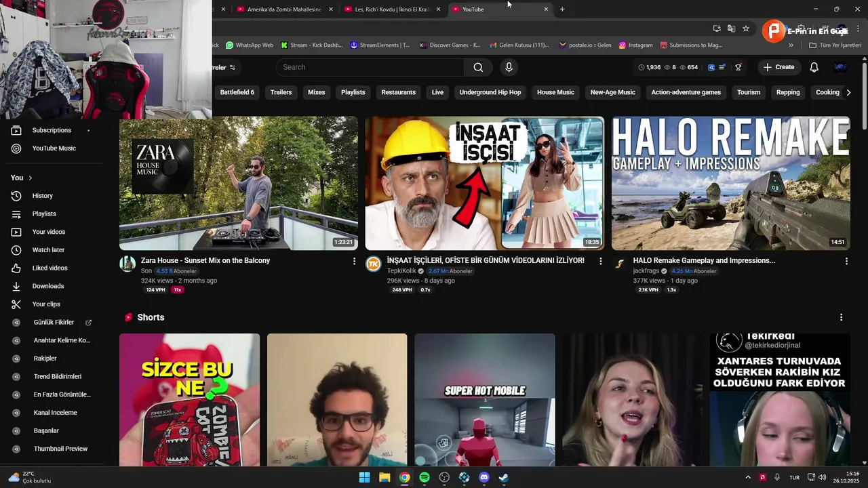Open Discord from the taskbar
868x488 pixels.
pyautogui.click(x=484, y=477)
